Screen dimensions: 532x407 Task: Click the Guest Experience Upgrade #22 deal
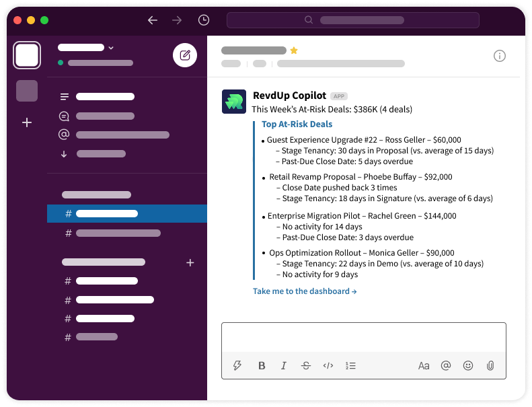[364, 140]
